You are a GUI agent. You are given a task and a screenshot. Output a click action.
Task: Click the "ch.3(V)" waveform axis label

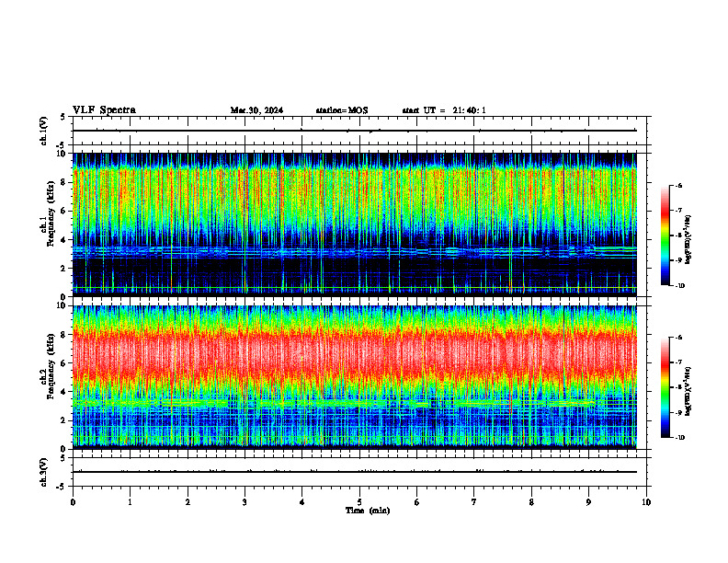tap(44, 472)
